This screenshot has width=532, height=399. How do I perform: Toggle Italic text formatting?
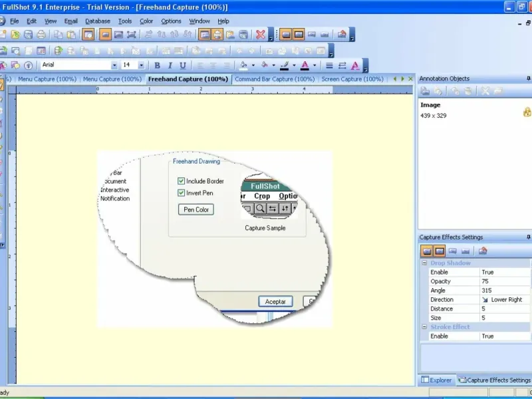coord(170,65)
